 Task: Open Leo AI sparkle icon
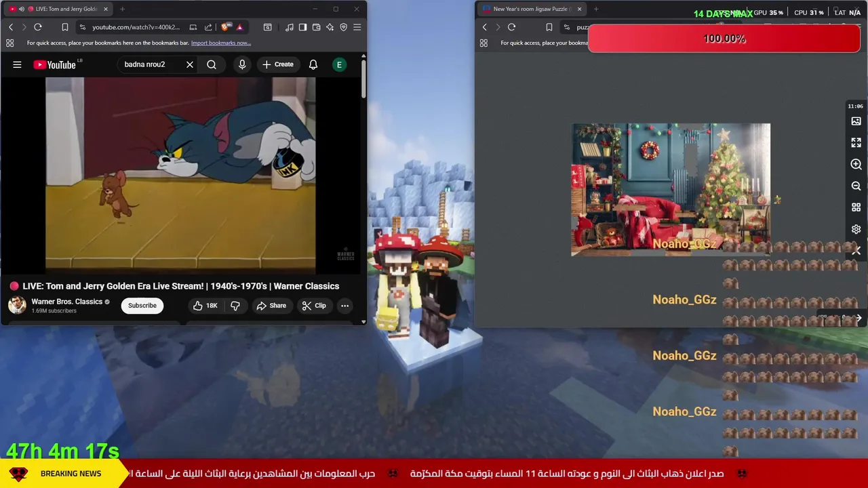tap(330, 27)
